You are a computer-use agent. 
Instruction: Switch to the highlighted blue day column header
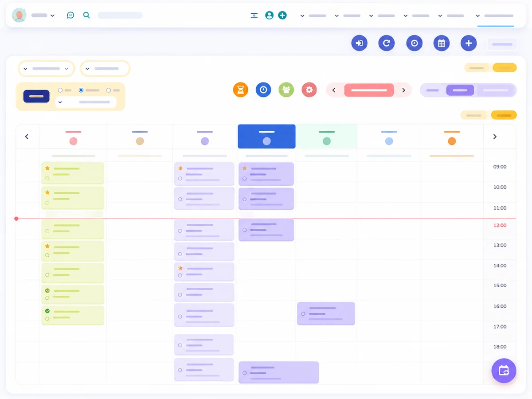point(266,136)
